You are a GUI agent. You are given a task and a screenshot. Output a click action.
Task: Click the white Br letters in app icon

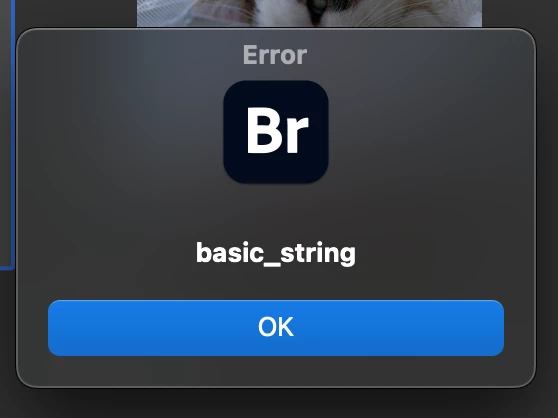[278, 130]
